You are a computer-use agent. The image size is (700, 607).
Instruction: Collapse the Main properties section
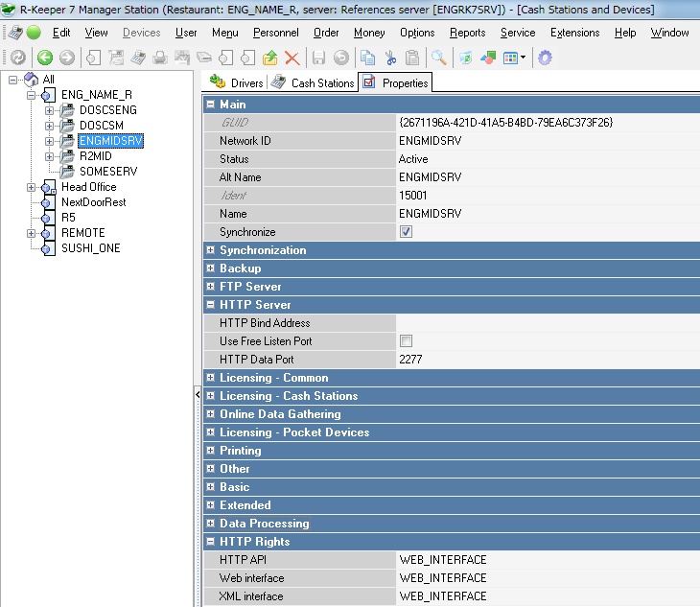coord(210,105)
